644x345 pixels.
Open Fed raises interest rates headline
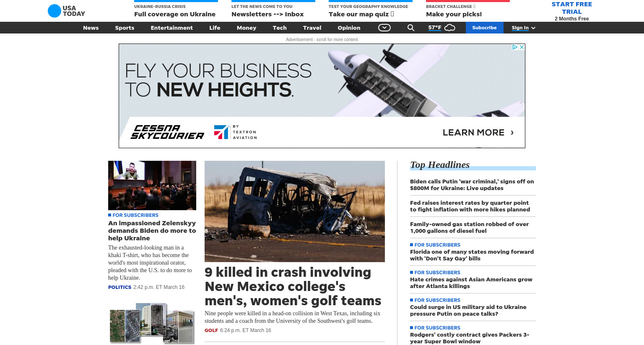[x=470, y=206]
